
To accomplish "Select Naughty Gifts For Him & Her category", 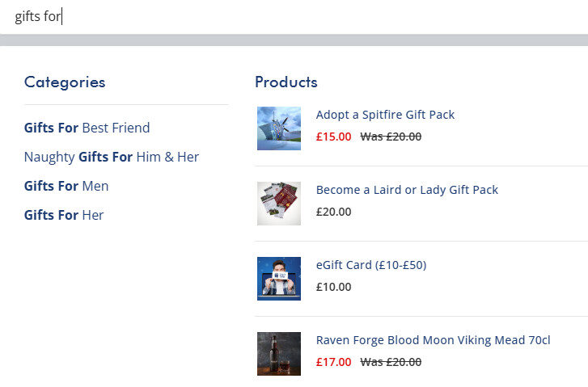I will [x=111, y=157].
